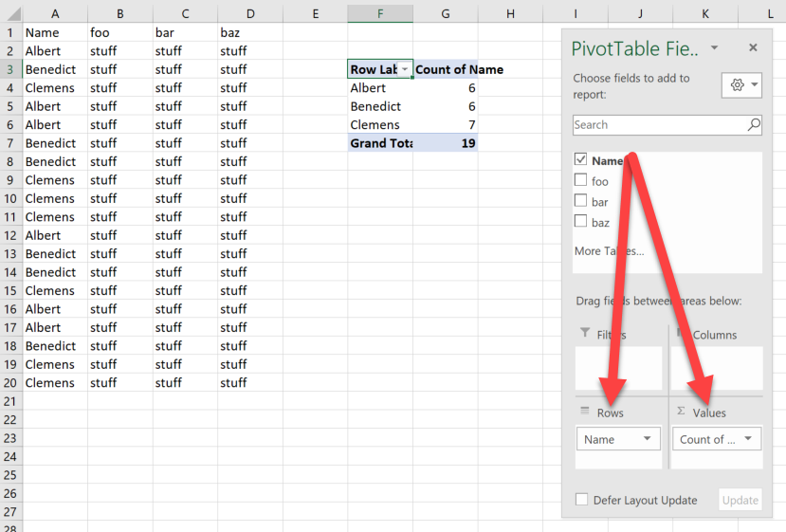Select row 20 header
This screenshot has width=786, height=532.
tap(10, 383)
